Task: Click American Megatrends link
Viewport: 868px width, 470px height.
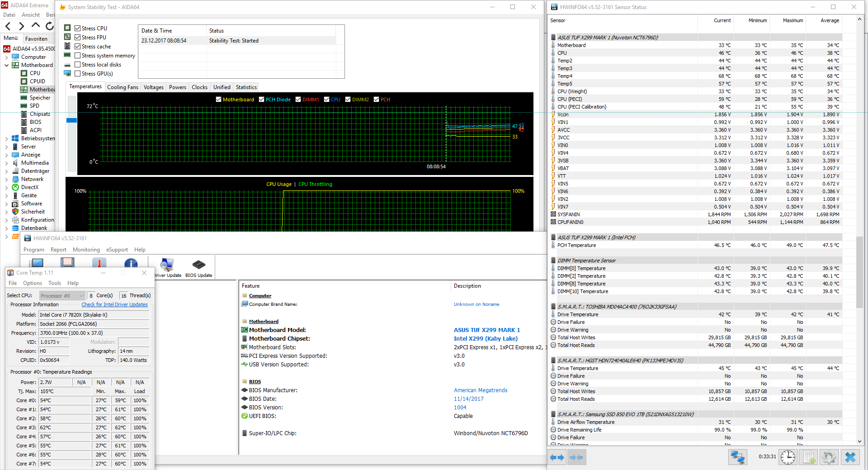Action: pyautogui.click(x=481, y=390)
